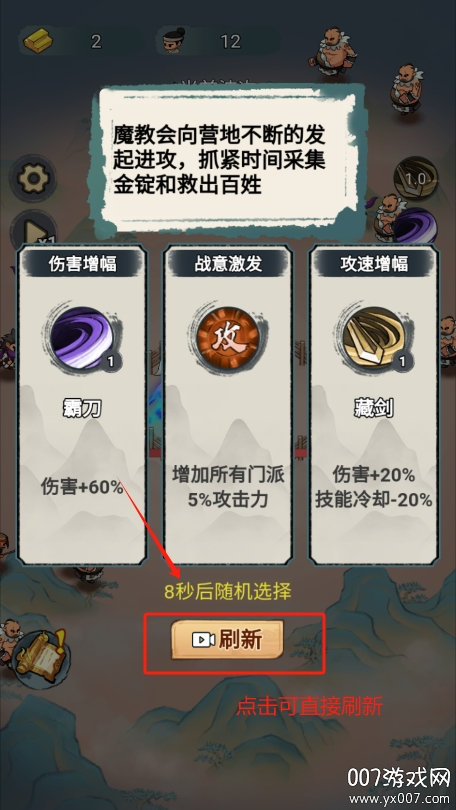
Task: Pick the 增加所有门派5%攻击力 description
Action: coord(228,487)
